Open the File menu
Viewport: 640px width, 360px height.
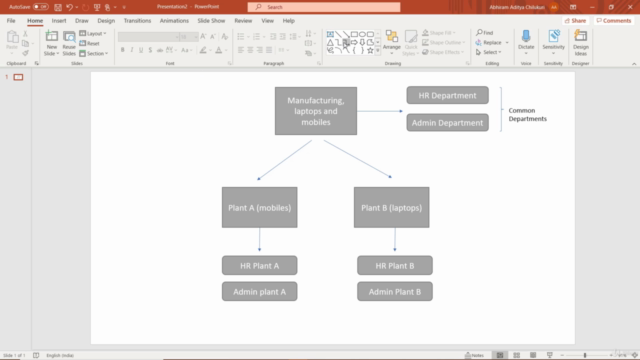pos(11,20)
